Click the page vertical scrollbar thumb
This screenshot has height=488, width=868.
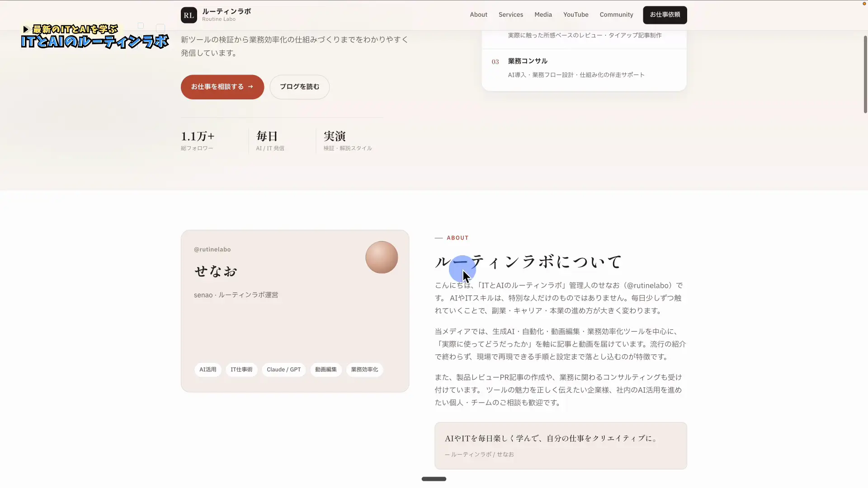pyautogui.click(x=865, y=75)
